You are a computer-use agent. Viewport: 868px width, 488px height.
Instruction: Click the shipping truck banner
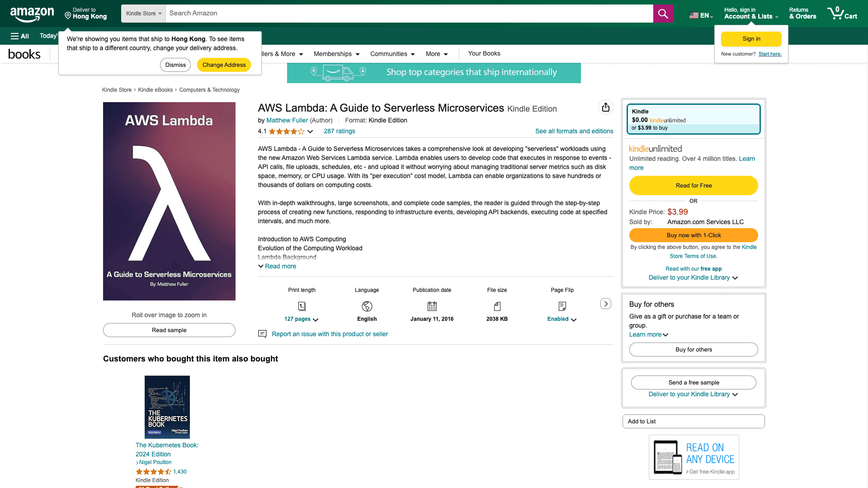tap(434, 73)
